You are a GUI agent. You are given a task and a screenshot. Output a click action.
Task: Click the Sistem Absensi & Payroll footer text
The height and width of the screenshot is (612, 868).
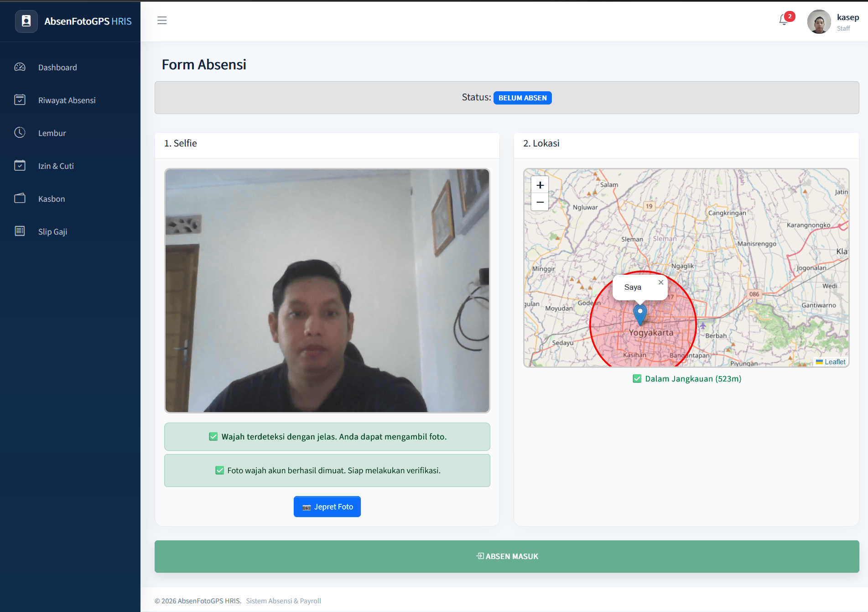[283, 601]
